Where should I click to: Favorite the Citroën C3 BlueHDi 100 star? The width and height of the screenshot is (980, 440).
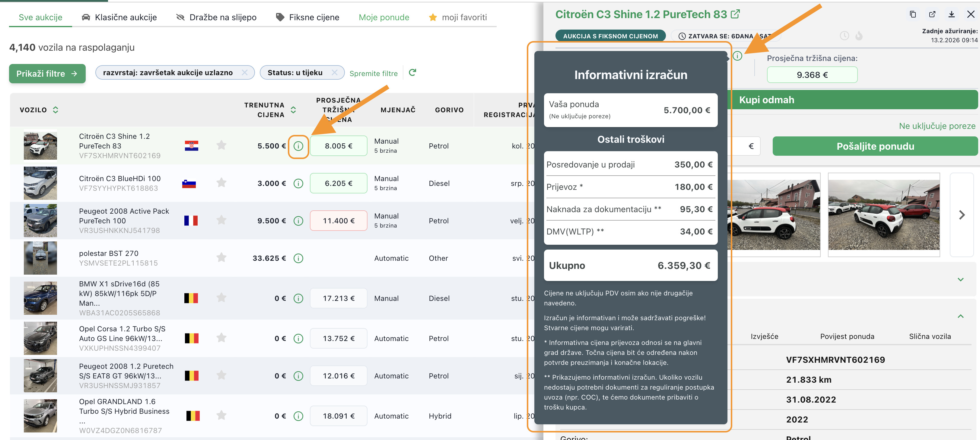tap(221, 183)
